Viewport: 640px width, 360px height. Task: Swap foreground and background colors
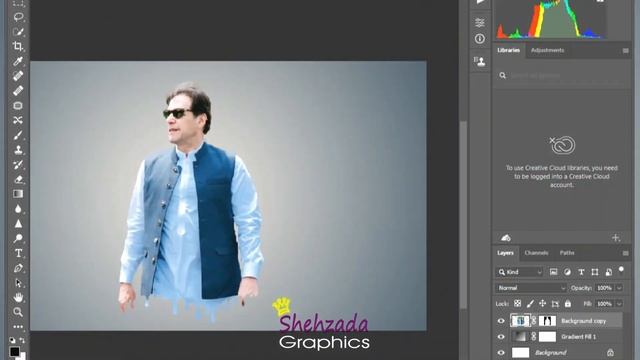22,340
